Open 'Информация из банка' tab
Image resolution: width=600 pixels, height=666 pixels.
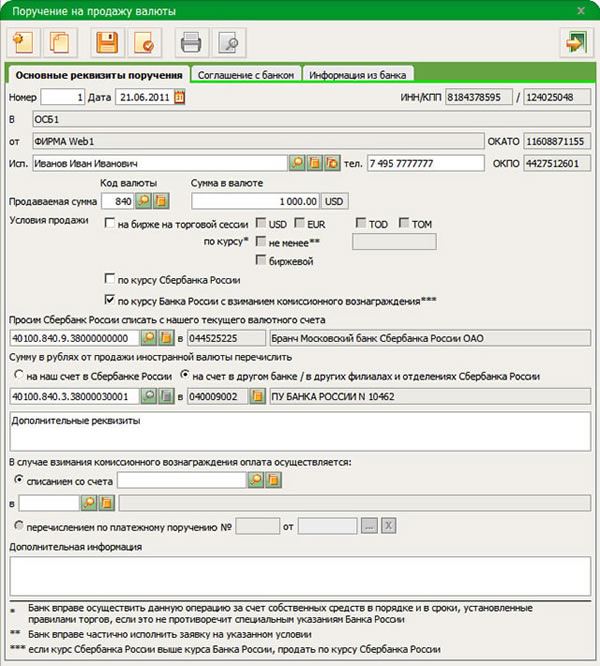[358, 75]
